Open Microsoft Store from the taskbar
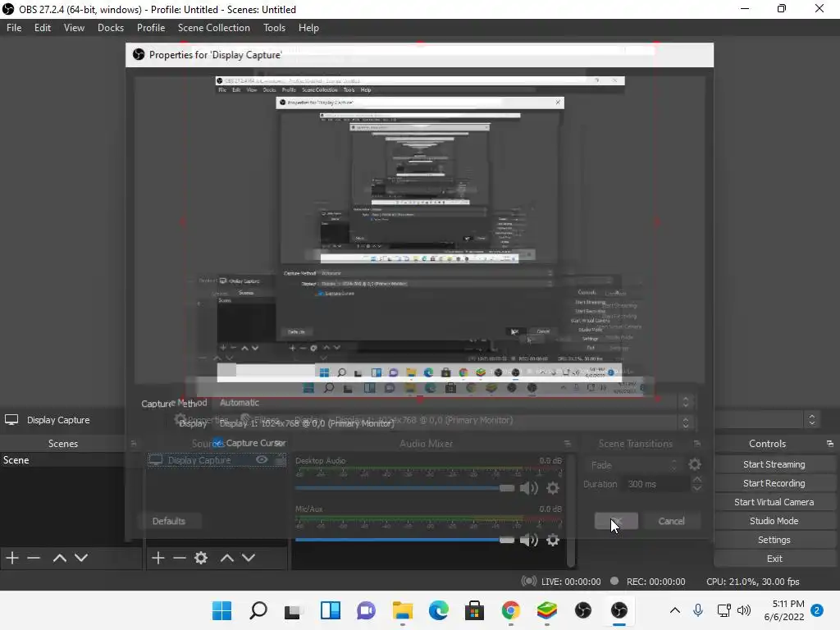 [x=475, y=610]
